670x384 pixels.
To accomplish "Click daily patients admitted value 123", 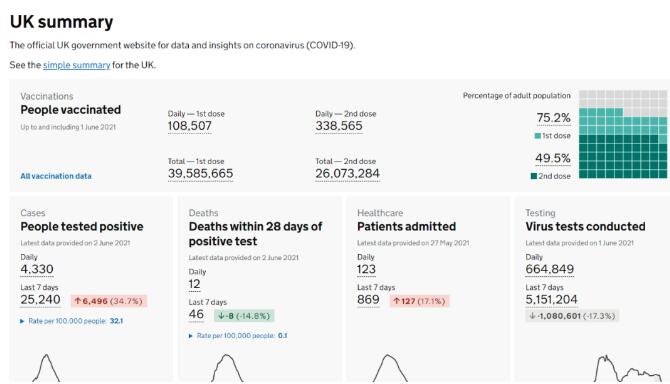I will 366,270.
